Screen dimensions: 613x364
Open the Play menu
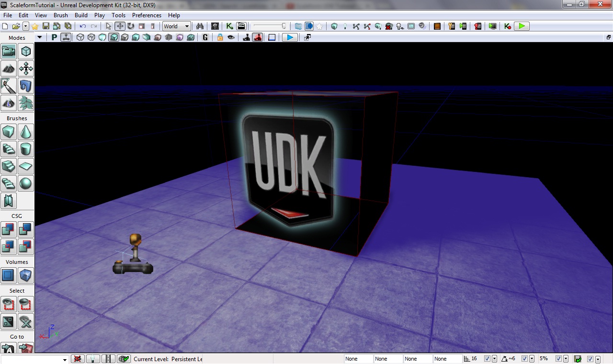[x=100, y=15]
